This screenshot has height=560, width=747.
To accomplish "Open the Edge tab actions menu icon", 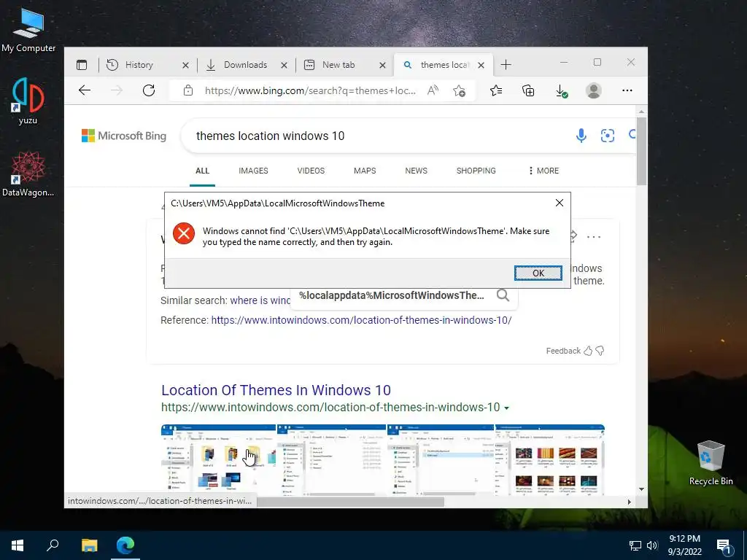I will (82, 65).
